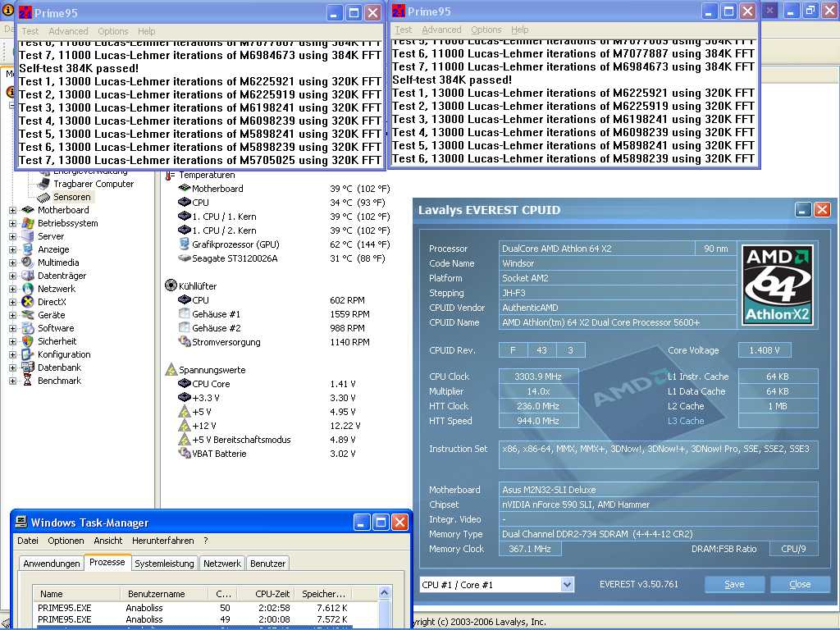840x630 pixels.
Task: Click the Motherboard icon in the navigation tree
Action: 28,210
